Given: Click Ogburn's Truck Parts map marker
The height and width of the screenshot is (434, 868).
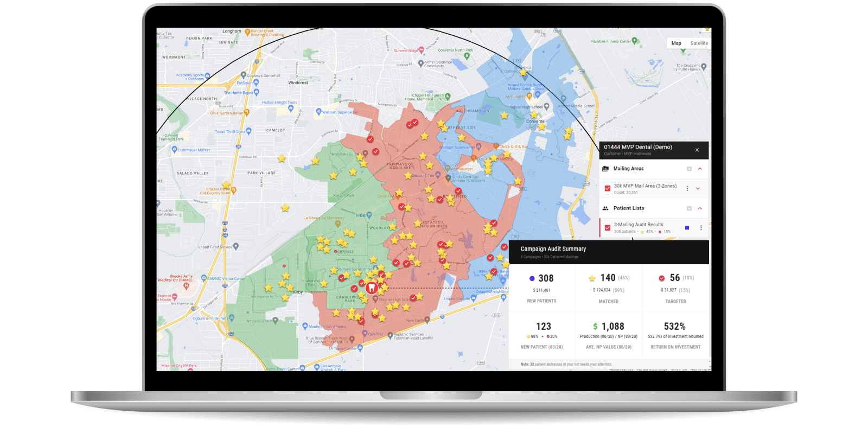Looking at the screenshot, I should (232, 317).
